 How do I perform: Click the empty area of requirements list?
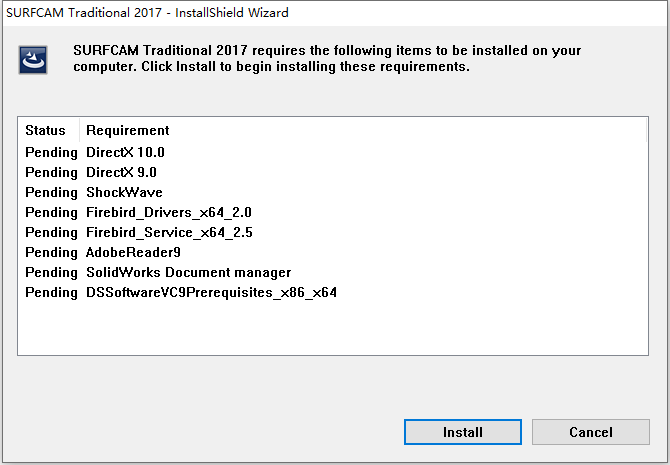pyautogui.click(x=332, y=327)
